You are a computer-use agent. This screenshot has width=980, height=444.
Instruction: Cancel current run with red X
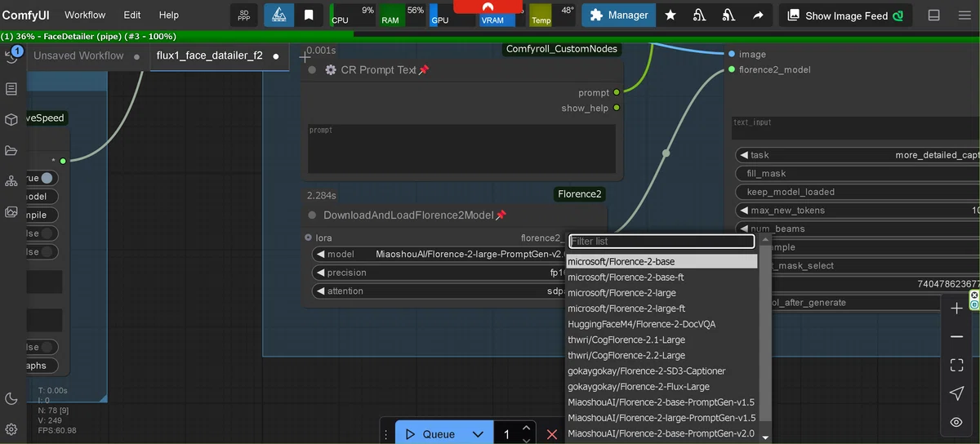pos(552,434)
